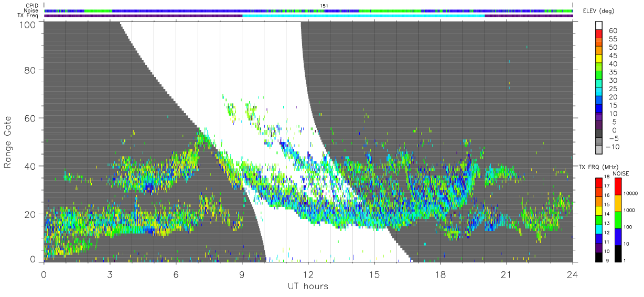
Task: Click the yellow segment of the ELEV color bar
Action: point(599,59)
